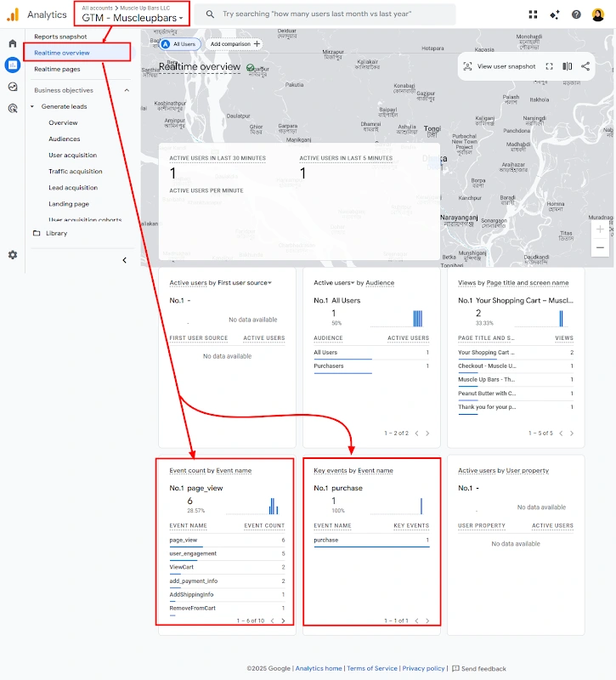This screenshot has height=680, width=616.
Task: Open User acquisition report
Action: point(72,156)
